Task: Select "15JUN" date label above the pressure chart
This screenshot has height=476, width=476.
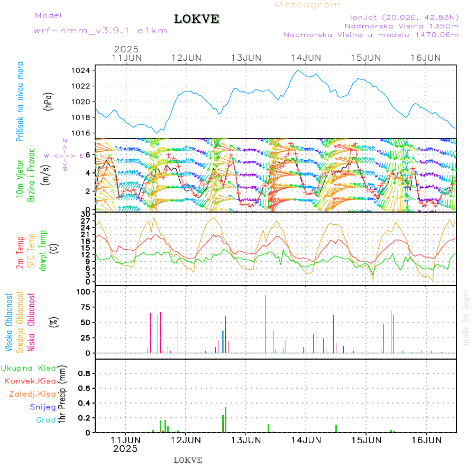Action: click(366, 58)
